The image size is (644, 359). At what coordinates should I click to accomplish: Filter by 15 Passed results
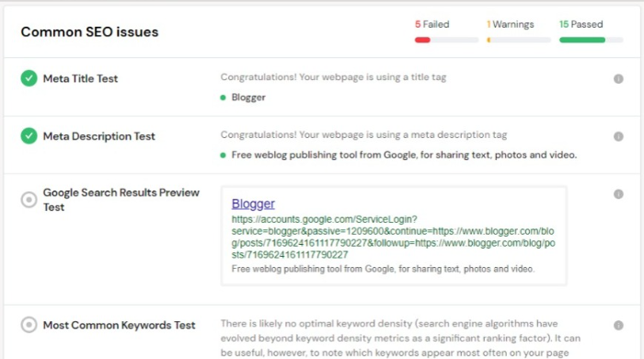581,24
